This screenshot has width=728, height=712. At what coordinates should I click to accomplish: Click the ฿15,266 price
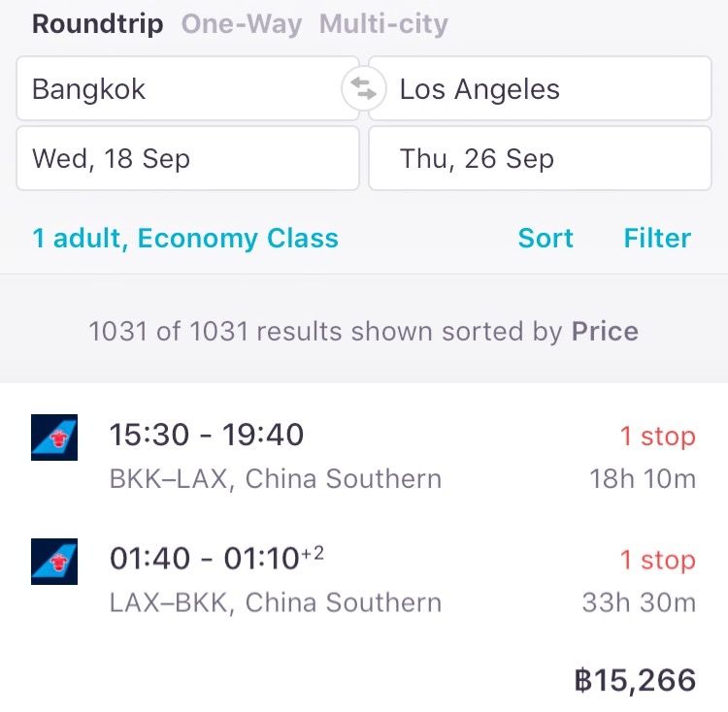[x=635, y=680]
